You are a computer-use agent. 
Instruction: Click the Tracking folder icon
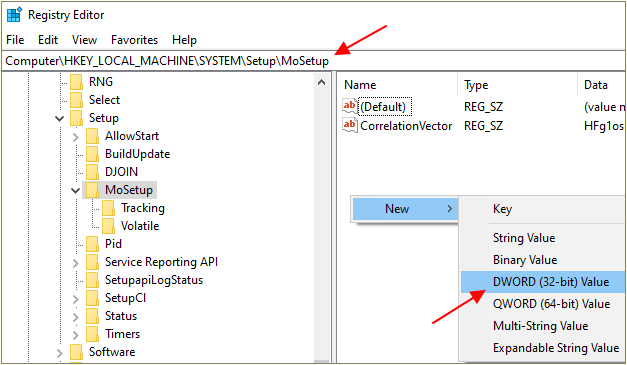tap(108, 208)
